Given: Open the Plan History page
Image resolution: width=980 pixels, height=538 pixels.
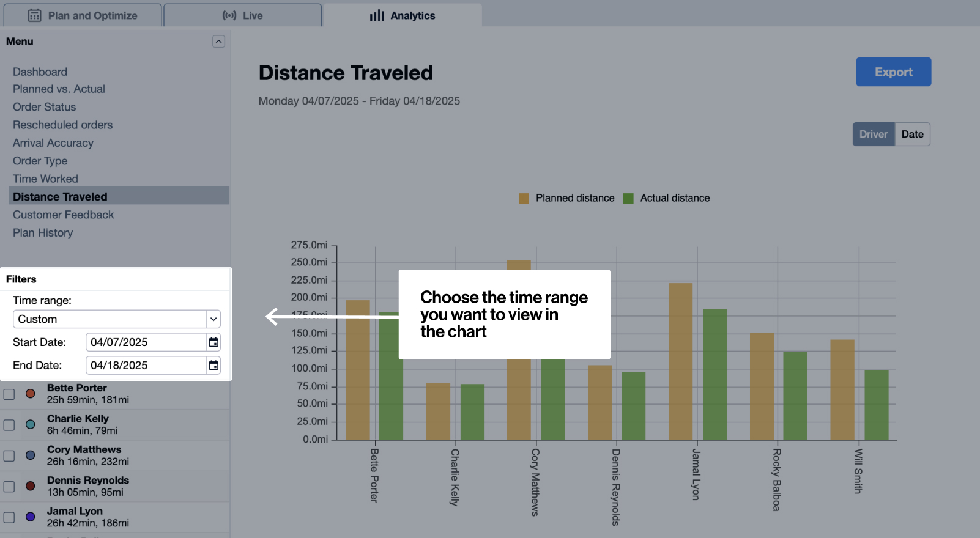Looking at the screenshot, I should [x=42, y=232].
